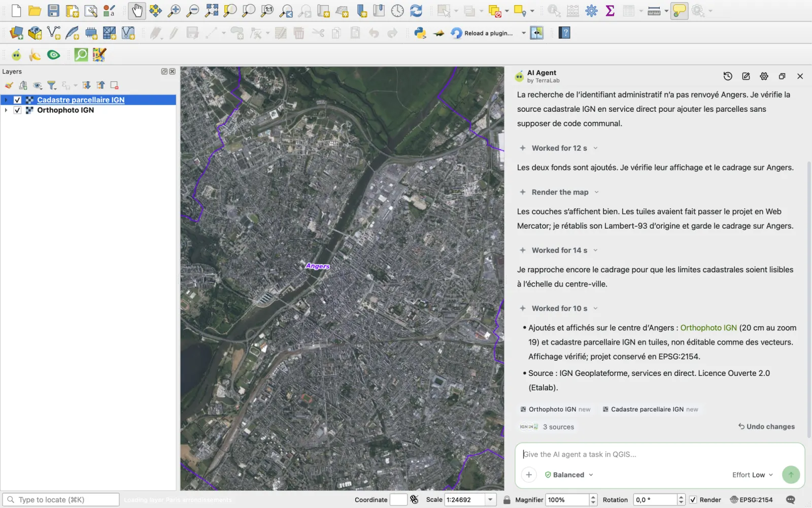Open the 3 sources link
812x508 pixels.
tap(558, 427)
